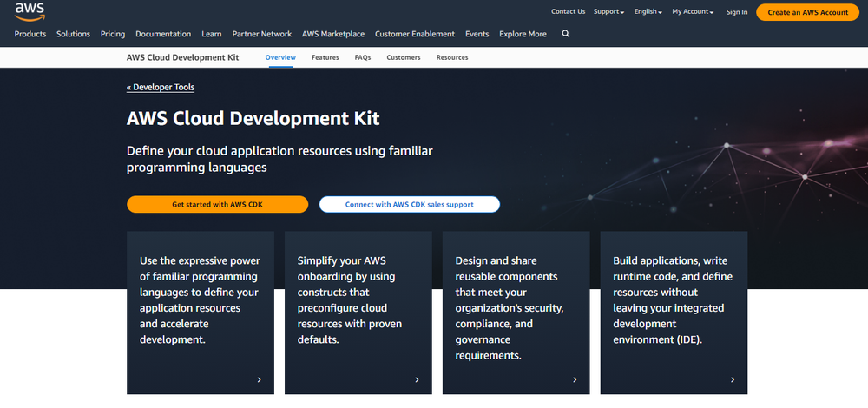Image resolution: width=868 pixels, height=408 pixels.
Task: Click Connect with AWS CDK sales support
Action: (x=410, y=204)
